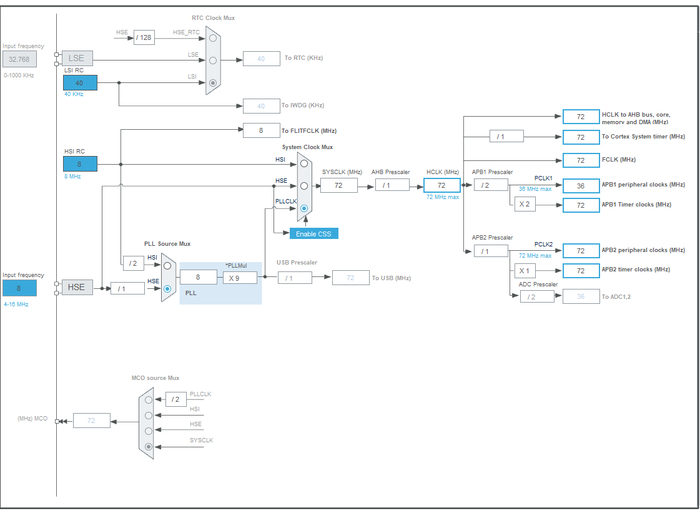Click the LSE oscillator block
Viewport: 700px width, 511px height.
point(77,58)
